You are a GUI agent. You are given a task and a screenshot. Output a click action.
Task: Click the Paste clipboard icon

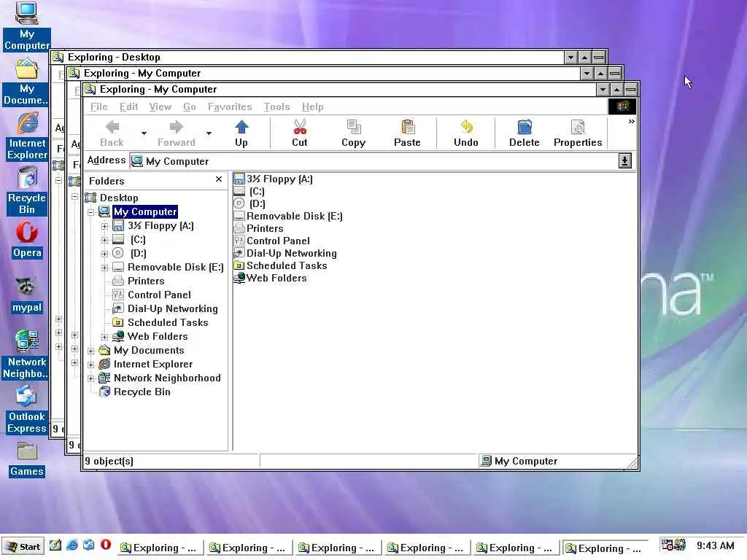[407, 127]
